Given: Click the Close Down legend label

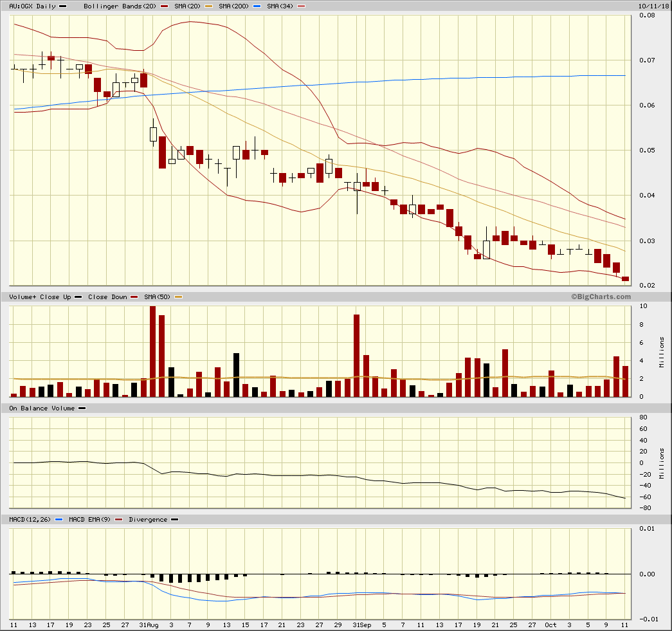Looking at the screenshot, I should point(107,297).
